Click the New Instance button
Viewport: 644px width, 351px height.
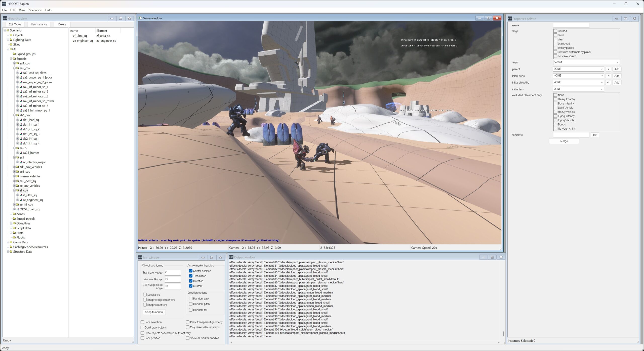(x=39, y=24)
